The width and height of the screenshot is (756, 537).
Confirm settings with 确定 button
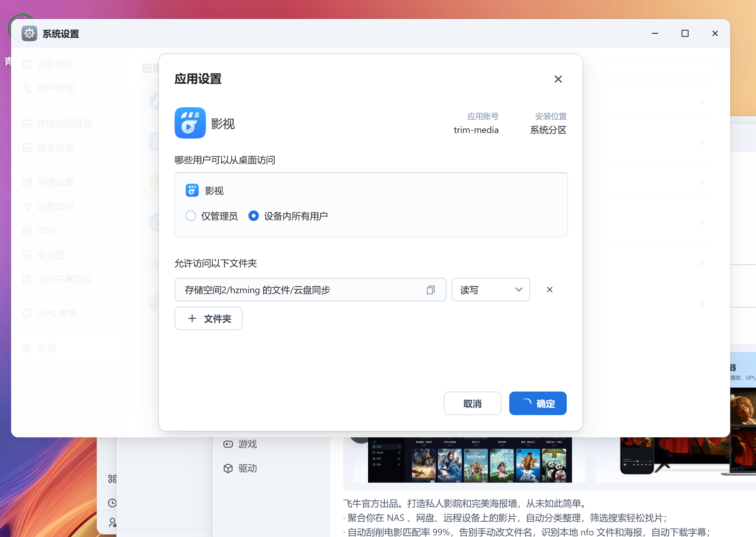point(538,403)
